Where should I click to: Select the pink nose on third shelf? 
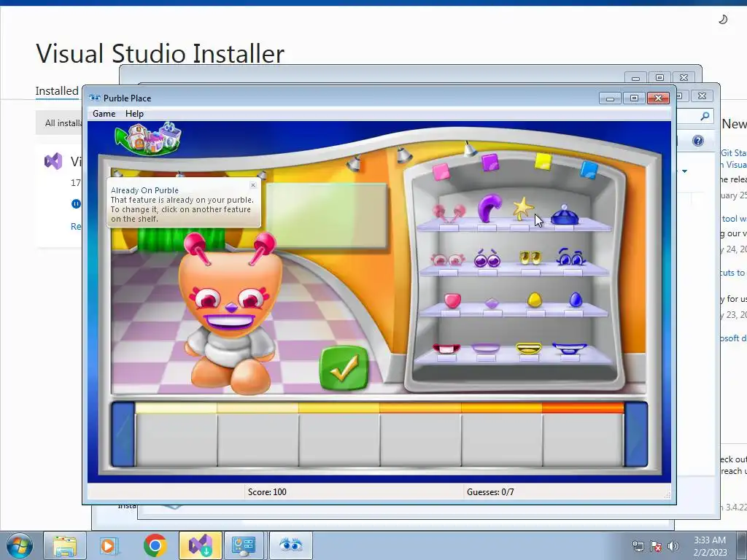pos(452,300)
